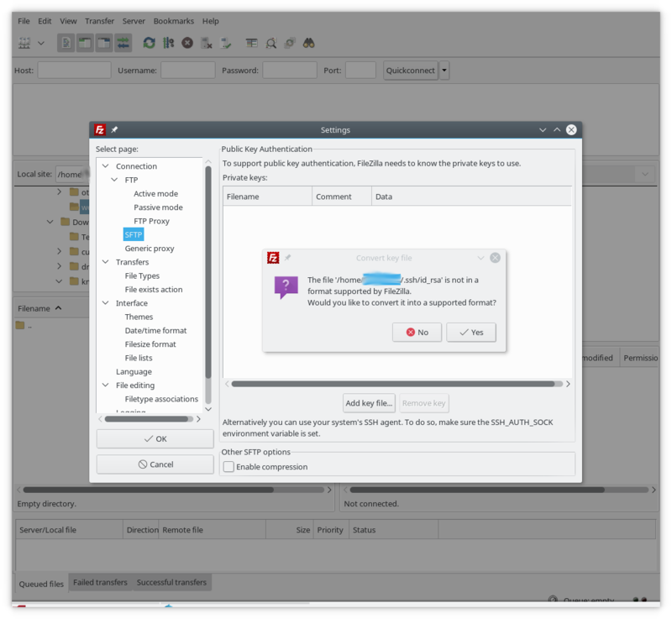The image size is (672, 619).
Task: Click the down scroll arrow of the Select page tree
Action: tap(208, 409)
